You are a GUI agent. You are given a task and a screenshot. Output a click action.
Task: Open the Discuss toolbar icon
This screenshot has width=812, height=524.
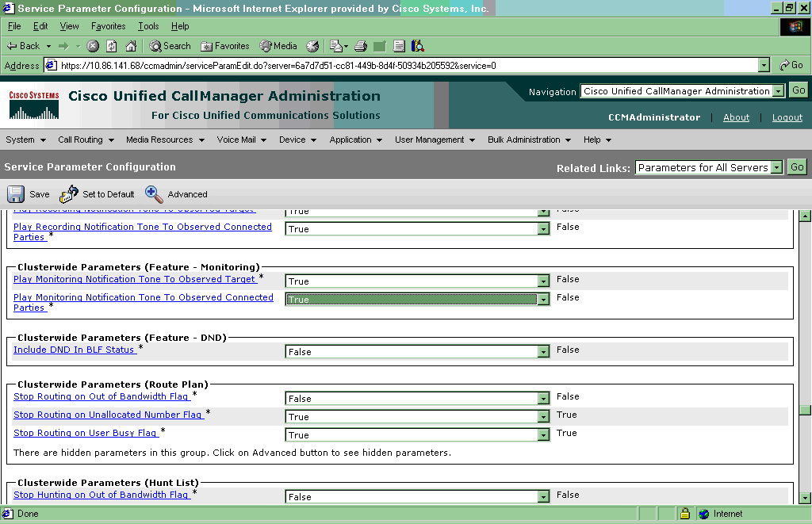click(399, 46)
